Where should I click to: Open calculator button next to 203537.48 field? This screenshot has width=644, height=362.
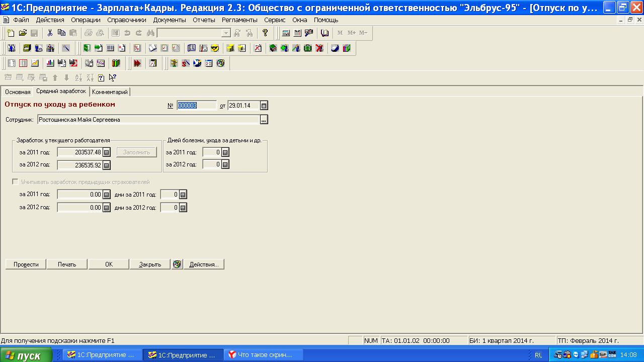[x=106, y=152]
